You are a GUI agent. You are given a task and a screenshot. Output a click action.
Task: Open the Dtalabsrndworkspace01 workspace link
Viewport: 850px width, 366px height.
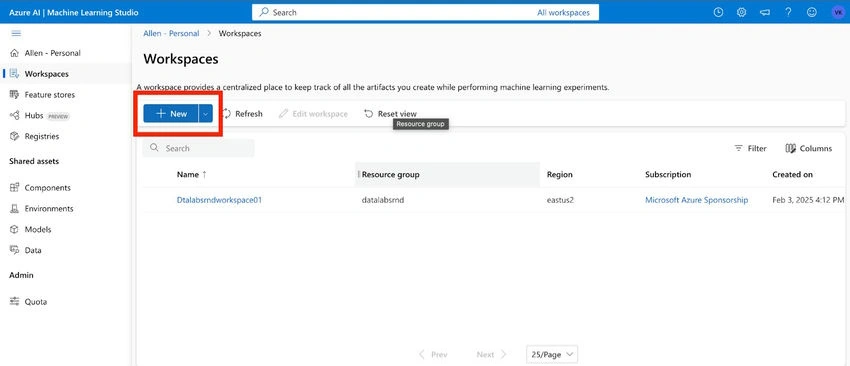pyautogui.click(x=219, y=200)
